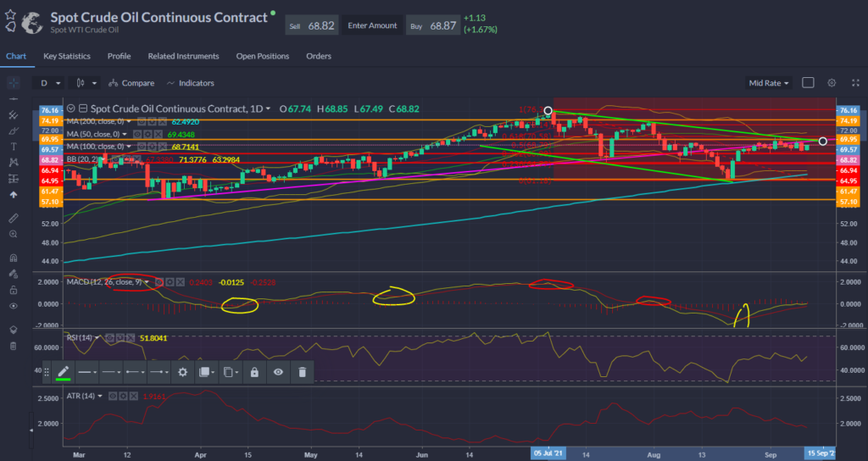Screen dimensions: 868x461
Task: Click the Indicators button
Action: tap(191, 83)
